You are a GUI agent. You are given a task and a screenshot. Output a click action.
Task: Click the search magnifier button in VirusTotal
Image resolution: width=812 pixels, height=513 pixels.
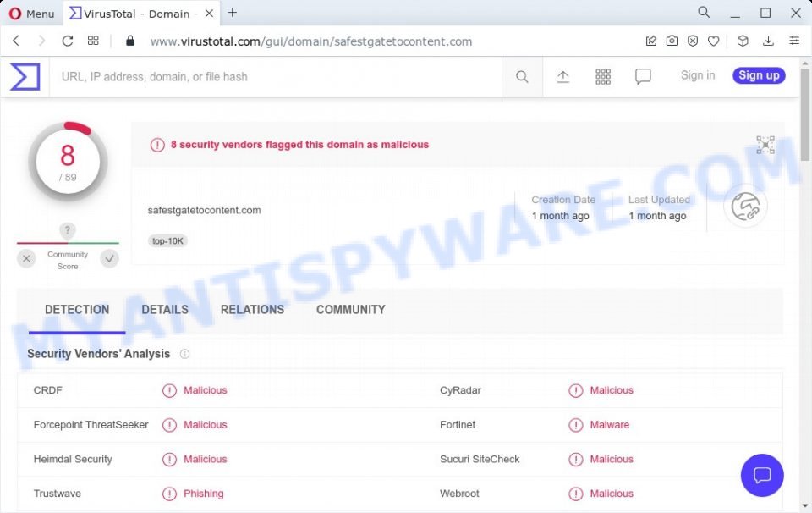(x=522, y=77)
